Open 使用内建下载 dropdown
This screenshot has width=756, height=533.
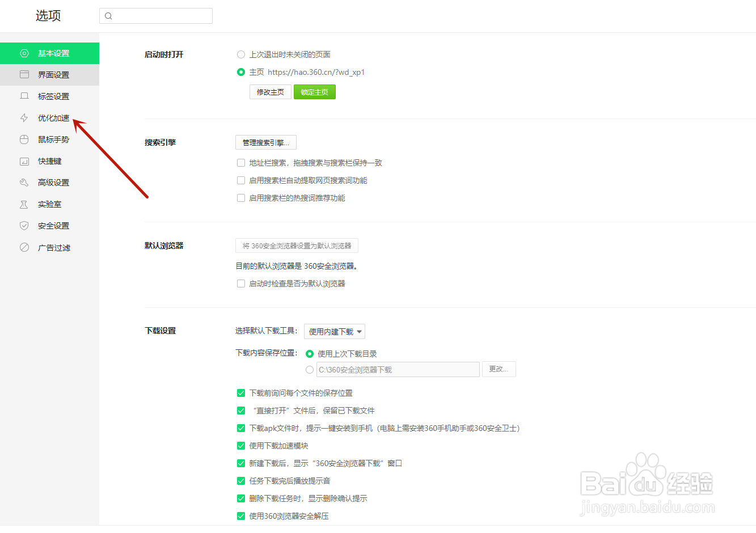[x=335, y=331]
